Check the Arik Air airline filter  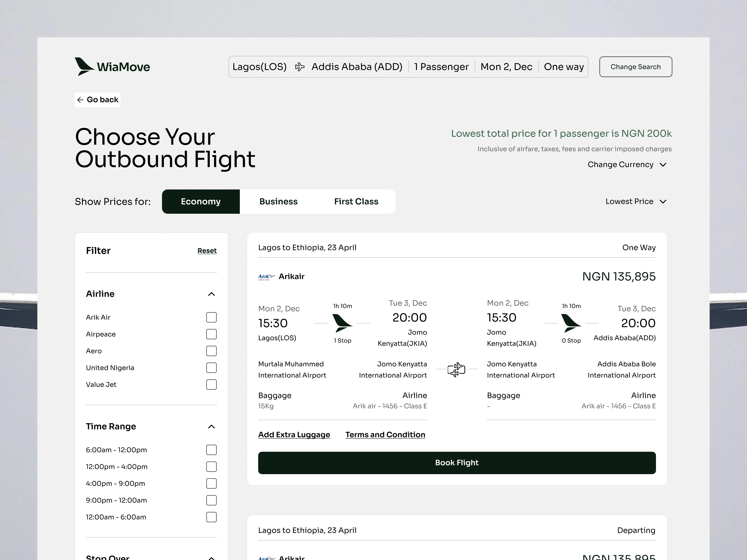pos(211,317)
